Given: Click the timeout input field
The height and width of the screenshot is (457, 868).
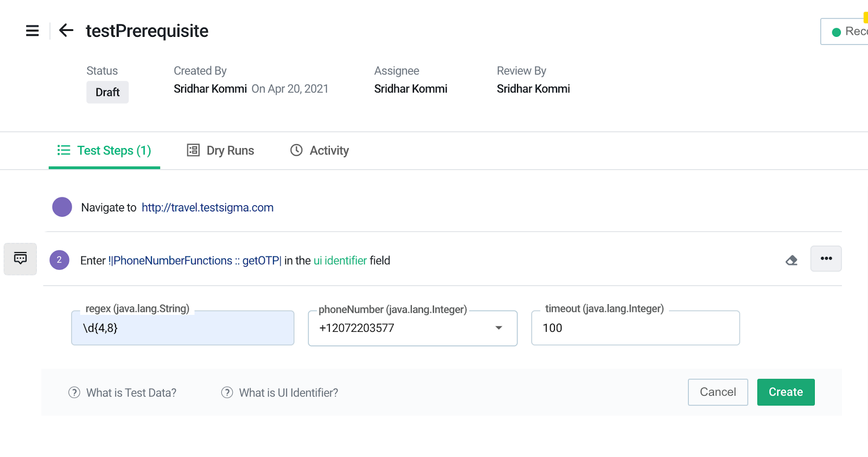Looking at the screenshot, I should pyautogui.click(x=635, y=328).
